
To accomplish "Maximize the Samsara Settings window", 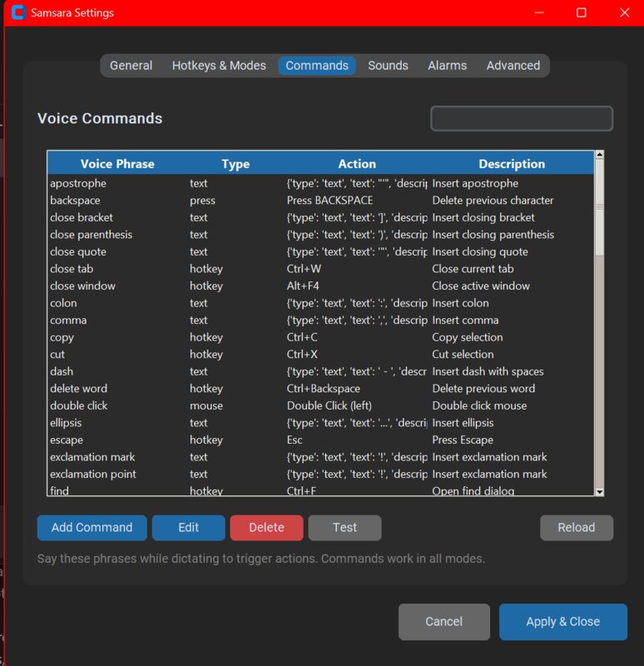I will coord(581,12).
